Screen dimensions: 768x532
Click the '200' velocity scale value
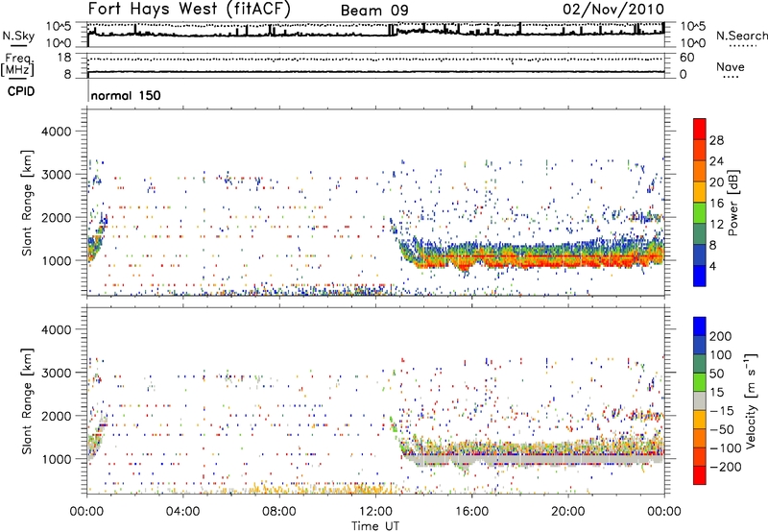pos(721,336)
